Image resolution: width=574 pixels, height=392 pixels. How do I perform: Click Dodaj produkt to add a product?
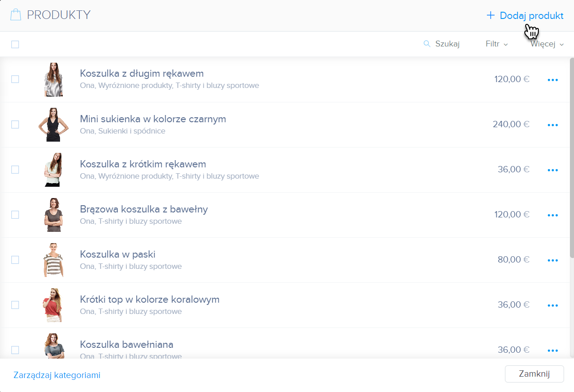click(525, 15)
